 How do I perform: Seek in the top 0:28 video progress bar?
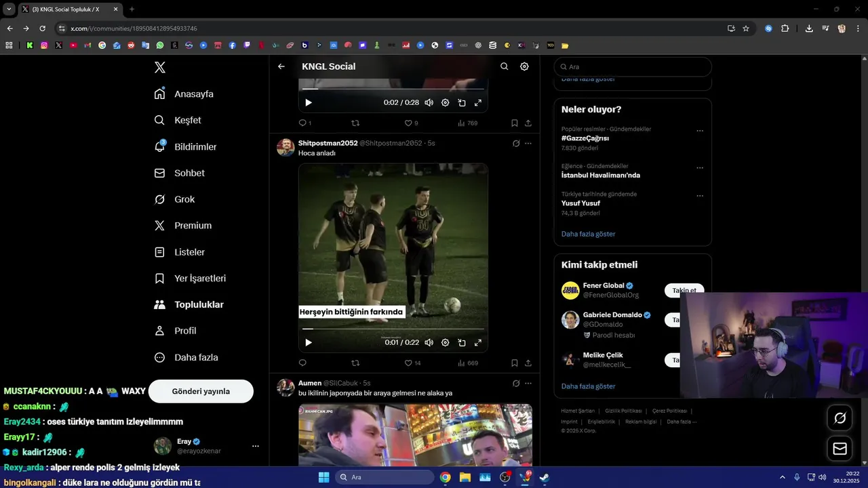point(393,89)
